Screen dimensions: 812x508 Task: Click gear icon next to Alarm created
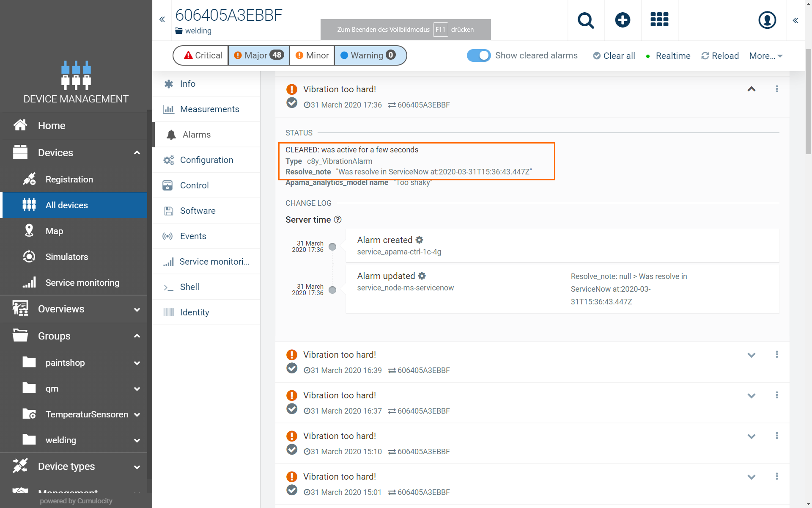click(x=419, y=240)
